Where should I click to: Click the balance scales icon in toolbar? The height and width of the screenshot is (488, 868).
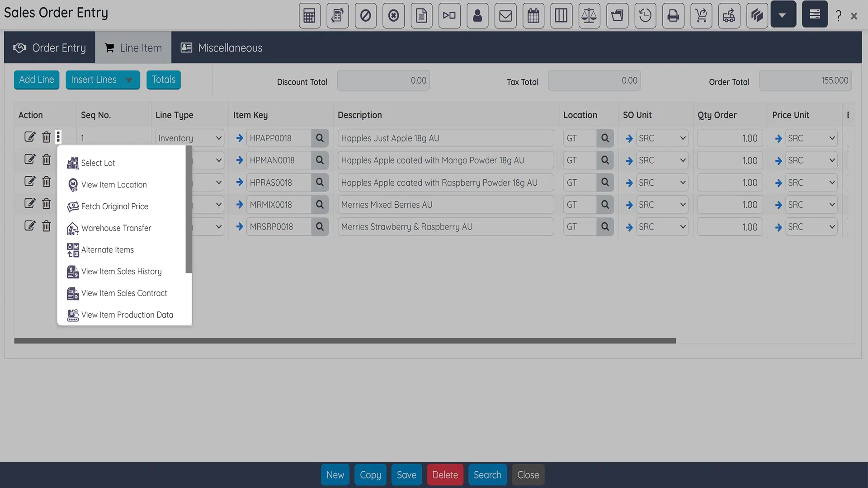[589, 16]
